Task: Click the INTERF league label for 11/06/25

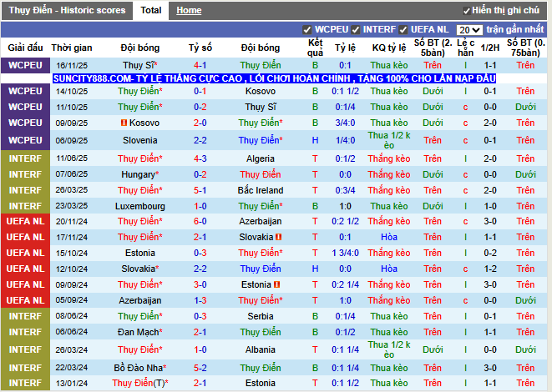Action: 25,158
